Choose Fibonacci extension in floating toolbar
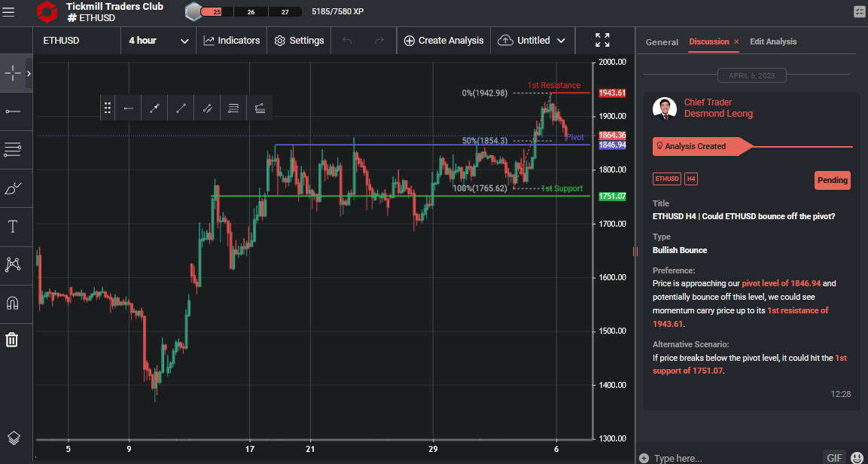This screenshot has width=868, height=464. (x=259, y=108)
